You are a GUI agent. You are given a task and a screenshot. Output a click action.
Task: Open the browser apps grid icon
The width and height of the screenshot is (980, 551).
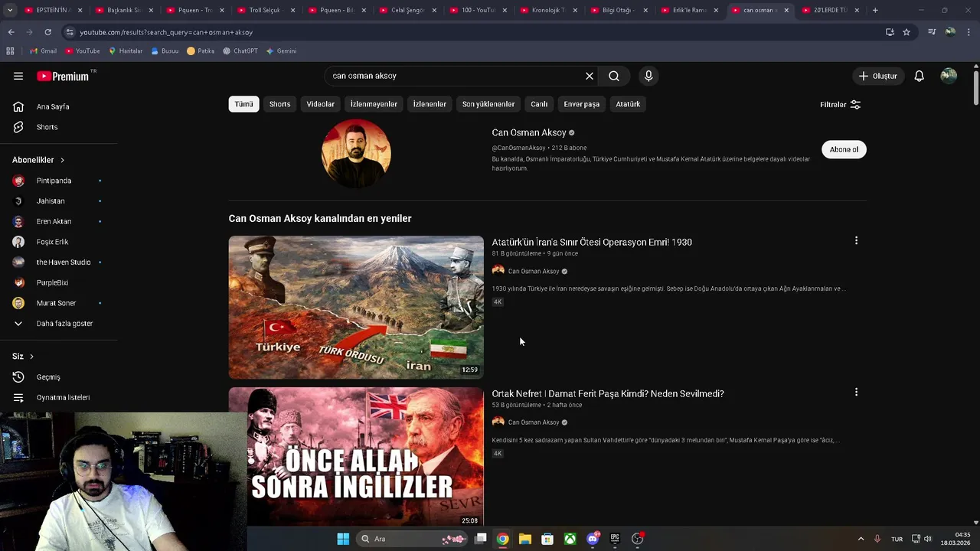pos(10,51)
